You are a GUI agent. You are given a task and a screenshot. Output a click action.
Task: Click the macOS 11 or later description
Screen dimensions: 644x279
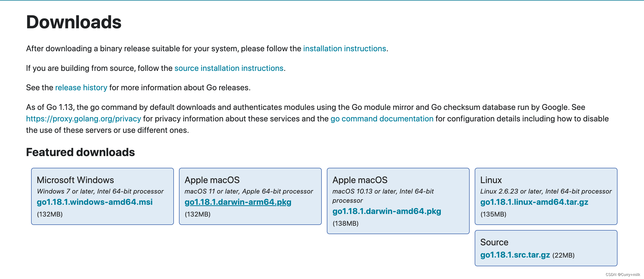tap(249, 191)
